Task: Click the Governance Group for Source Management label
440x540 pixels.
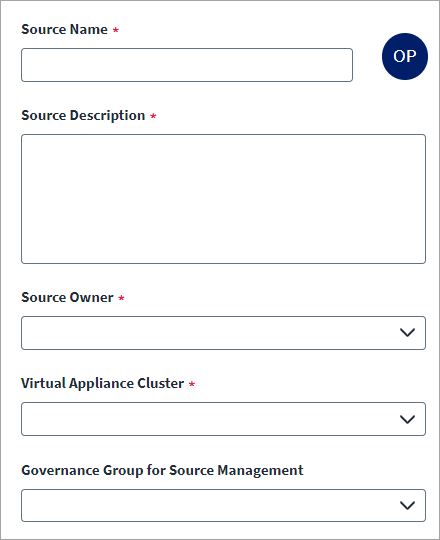Action: coord(162,470)
